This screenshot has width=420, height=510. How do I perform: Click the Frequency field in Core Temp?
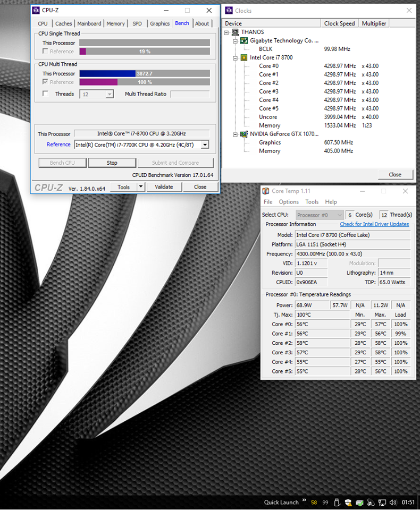352,254
